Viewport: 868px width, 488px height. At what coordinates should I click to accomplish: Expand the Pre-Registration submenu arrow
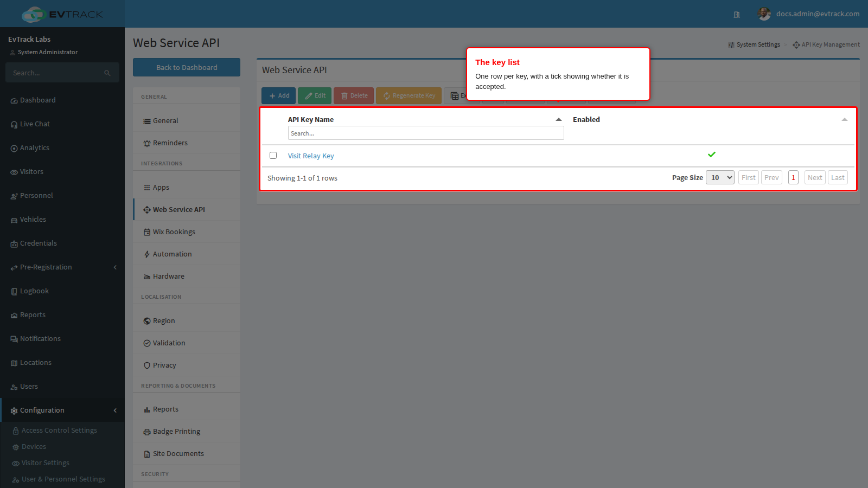point(115,267)
